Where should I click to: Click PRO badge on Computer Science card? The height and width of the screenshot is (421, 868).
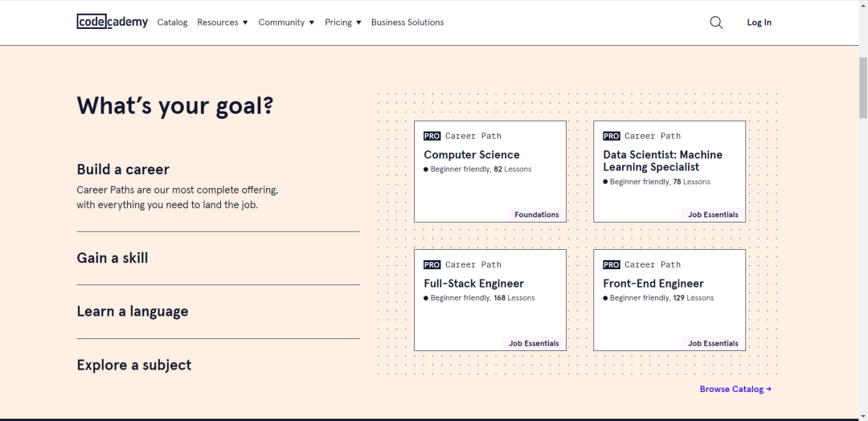pyautogui.click(x=432, y=136)
